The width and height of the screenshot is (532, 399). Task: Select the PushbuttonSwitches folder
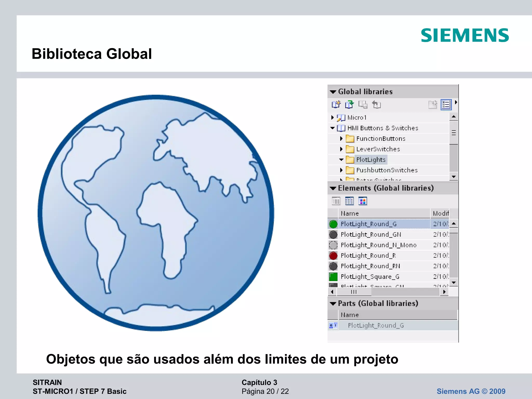[387, 170]
